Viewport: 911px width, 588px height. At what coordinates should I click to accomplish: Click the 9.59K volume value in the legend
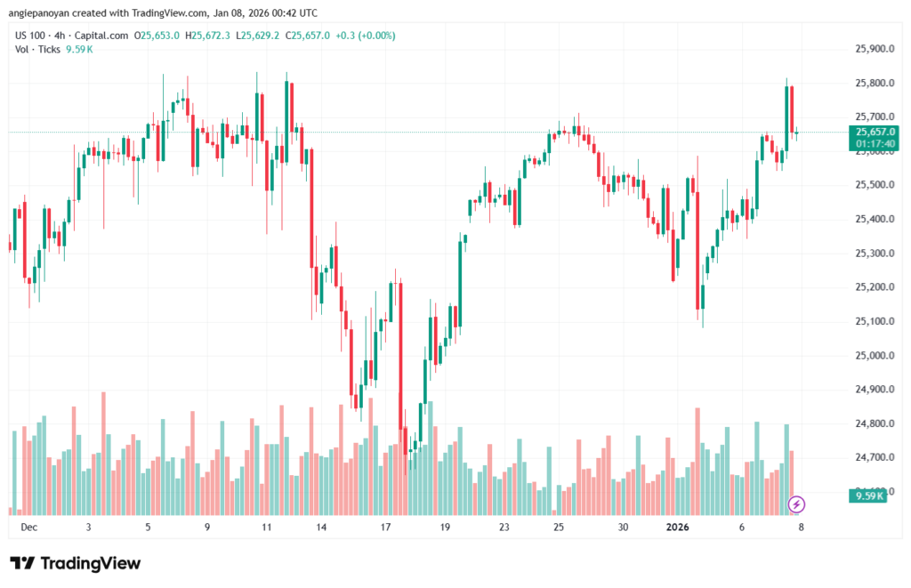click(x=79, y=49)
